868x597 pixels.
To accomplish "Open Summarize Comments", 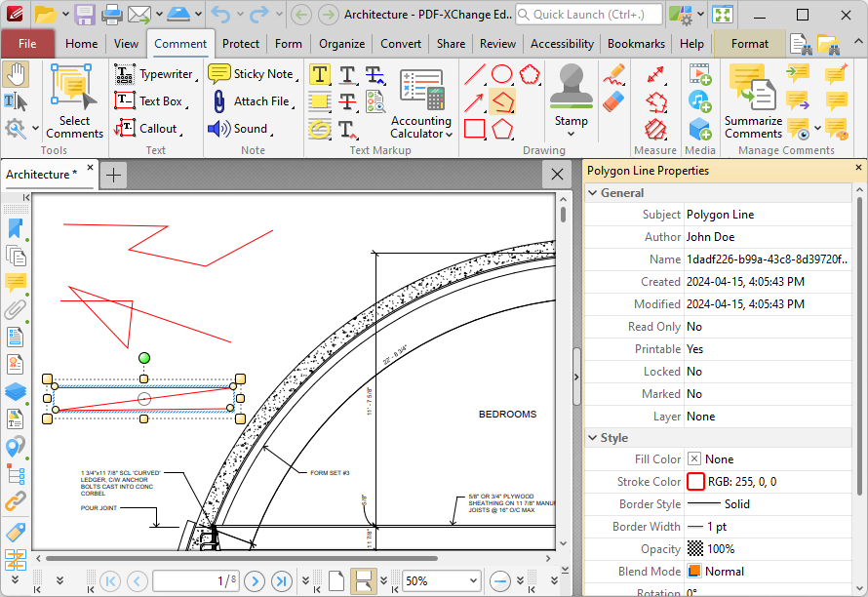I will [x=753, y=100].
